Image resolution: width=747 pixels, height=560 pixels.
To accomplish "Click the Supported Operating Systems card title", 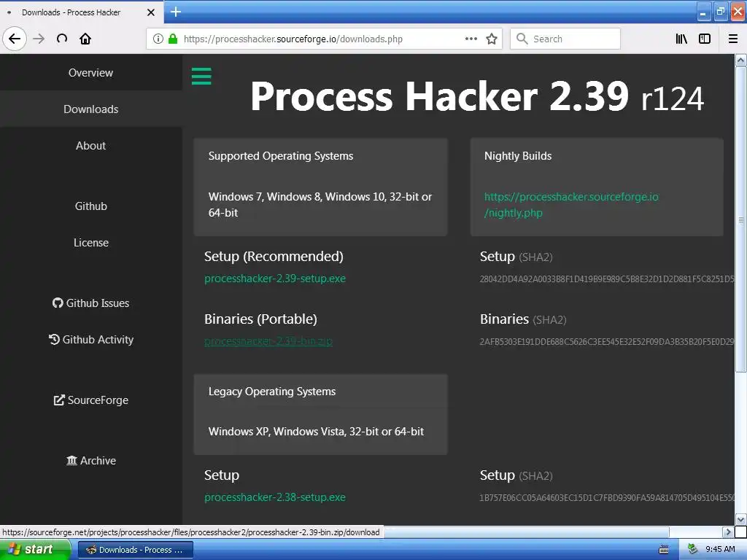I will (x=281, y=156).
